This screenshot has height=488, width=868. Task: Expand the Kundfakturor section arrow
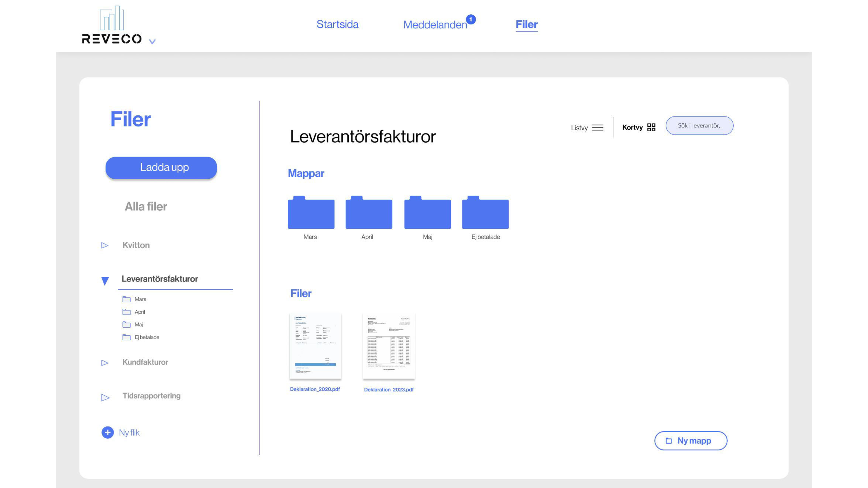(105, 363)
